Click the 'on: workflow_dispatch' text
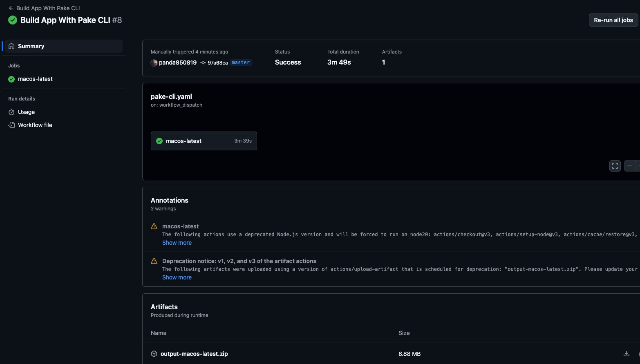The image size is (640, 364). coord(177,105)
